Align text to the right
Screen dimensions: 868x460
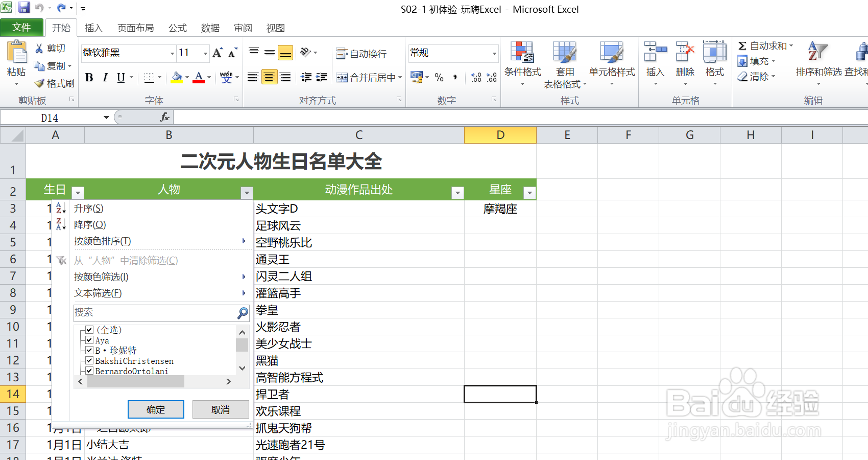pos(285,77)
